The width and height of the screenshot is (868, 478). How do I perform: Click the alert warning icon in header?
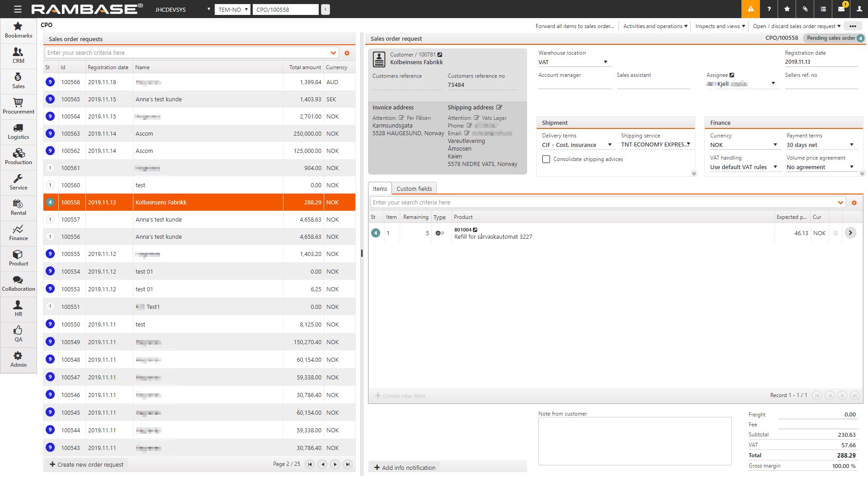[750, 9]
